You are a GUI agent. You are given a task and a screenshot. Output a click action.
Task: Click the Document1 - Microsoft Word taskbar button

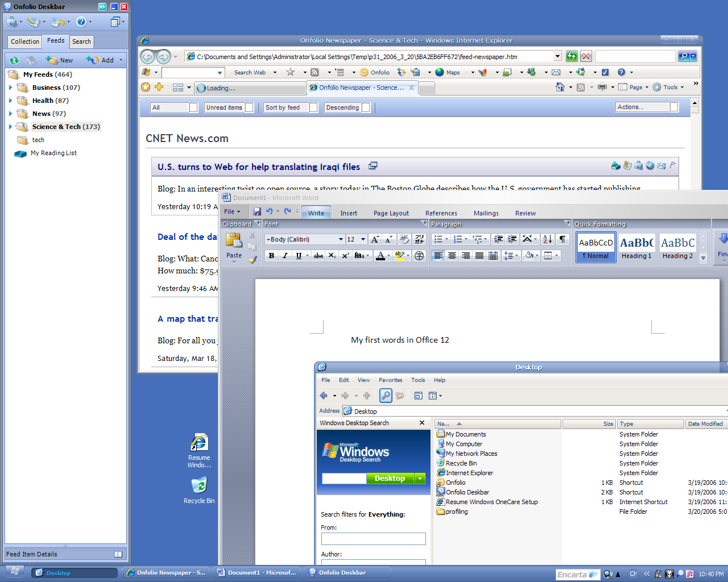click(x=257, y=572)
